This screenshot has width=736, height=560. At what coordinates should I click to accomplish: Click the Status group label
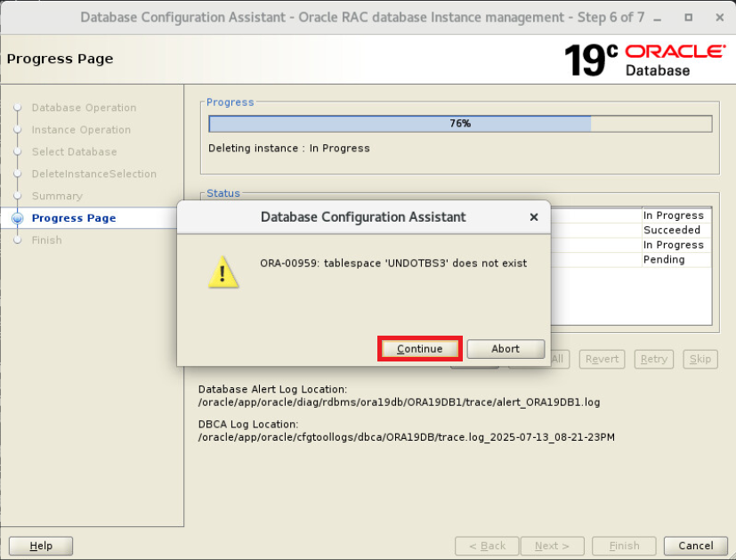(223, 193)
